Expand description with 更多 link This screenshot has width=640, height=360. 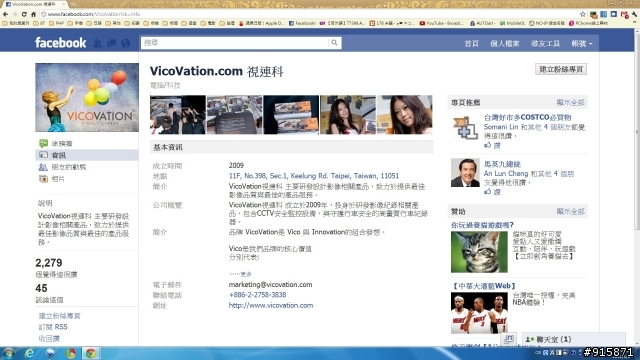click(x=246, y=274)
